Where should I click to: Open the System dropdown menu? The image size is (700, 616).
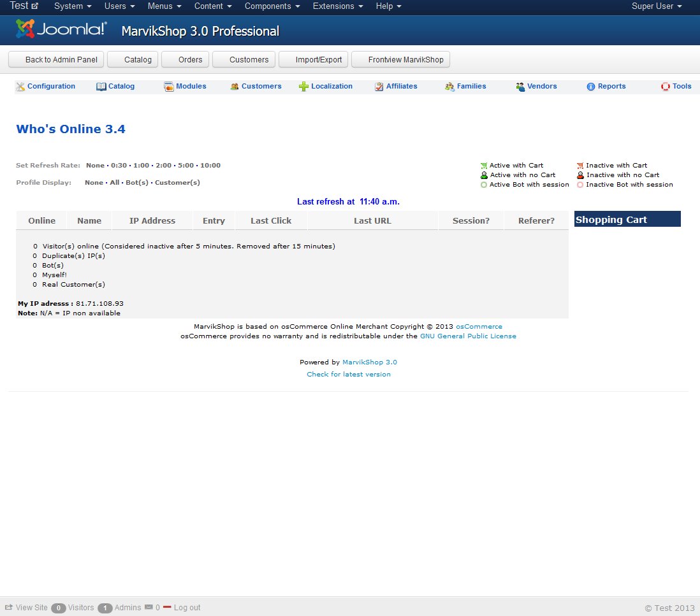pyautogui.click(x=73, y=6)
